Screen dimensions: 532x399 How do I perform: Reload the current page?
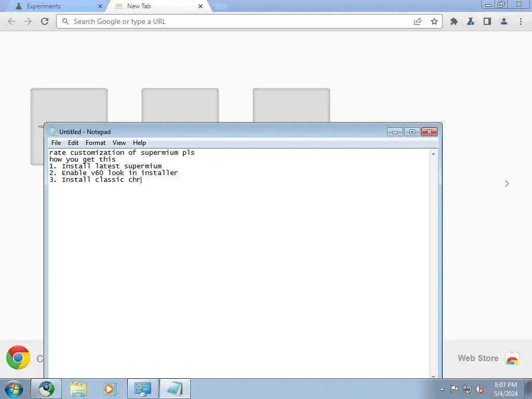[45, 21]
